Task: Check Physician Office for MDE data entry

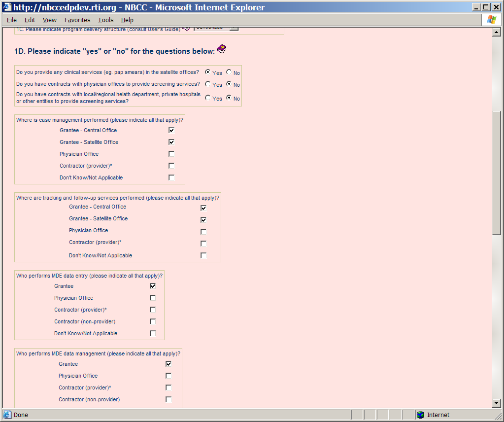Action: click(153, 298)
